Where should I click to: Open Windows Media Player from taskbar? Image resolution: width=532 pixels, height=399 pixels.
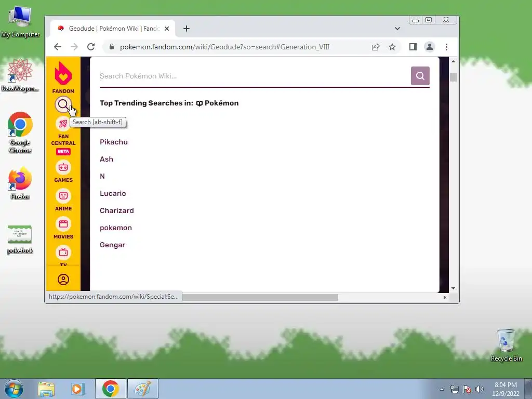pos(78,389)
